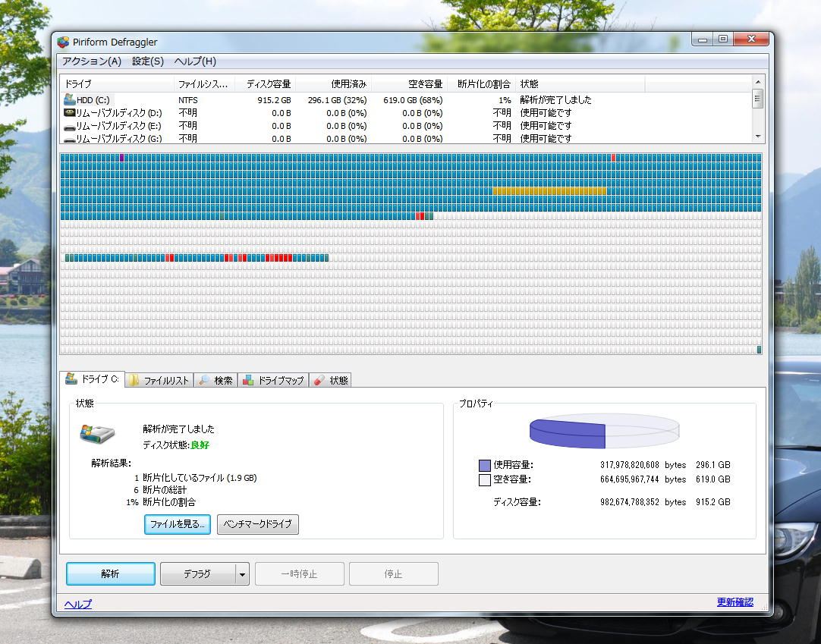The image size is (821, 644).
Task: Click the Windows drive icon in 状態 panel
Action: tap(97, 434)
